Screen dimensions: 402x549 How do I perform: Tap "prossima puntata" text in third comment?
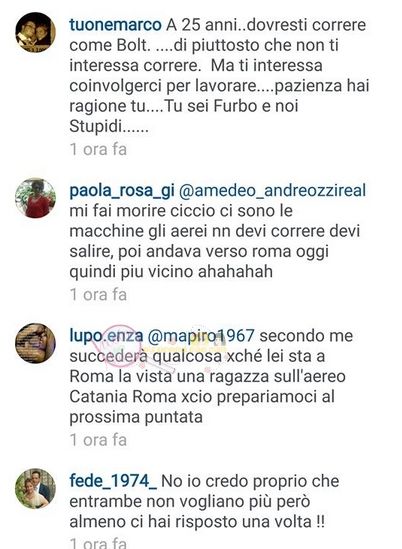[x=136, y=417]
